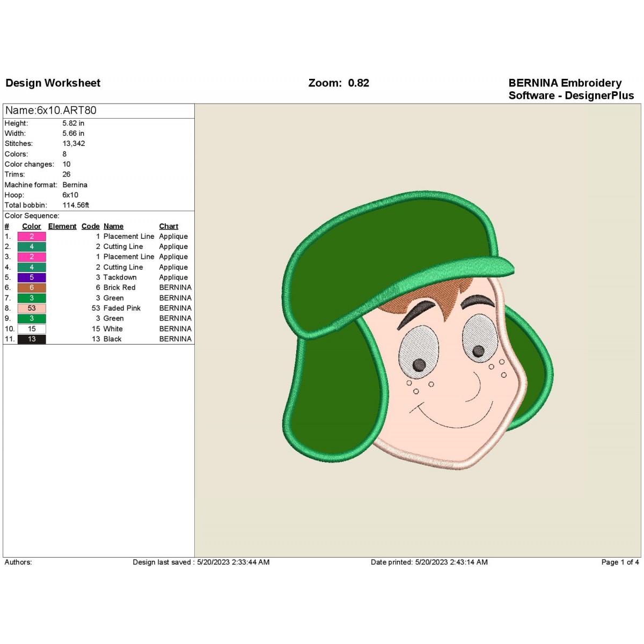Click the teal swatch in row 2
The width and height of the screenshot is (644, 644).
(x=32, y=247)
